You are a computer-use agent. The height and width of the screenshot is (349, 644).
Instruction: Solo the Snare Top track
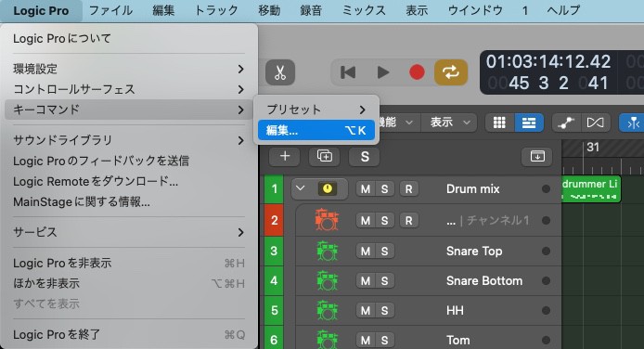coord(384,251)
